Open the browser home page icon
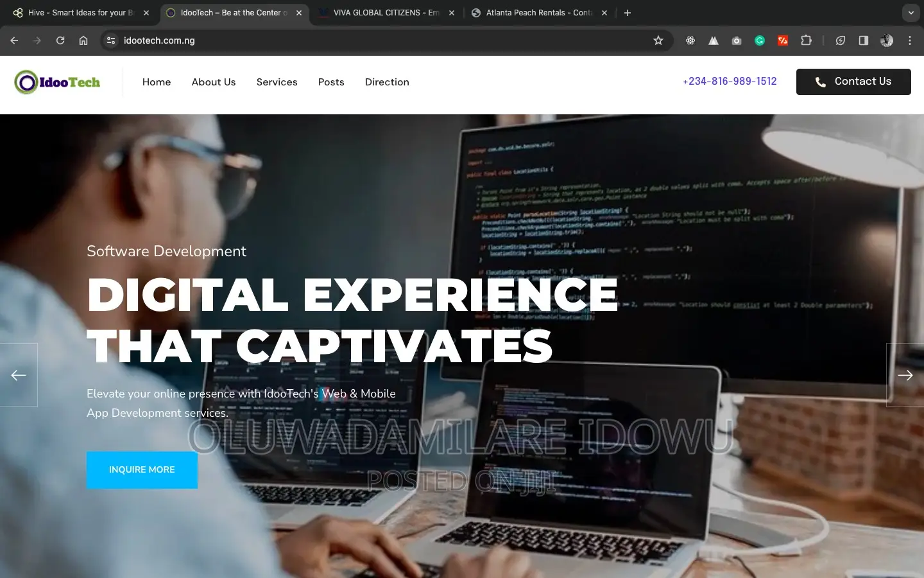The height and width of the screenshot is (578, 924). [x=83, y=40]
